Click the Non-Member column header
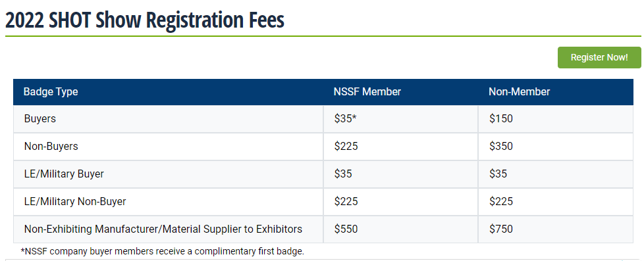The width and height of the screenshot is (644, 261). tap(519, 91)
